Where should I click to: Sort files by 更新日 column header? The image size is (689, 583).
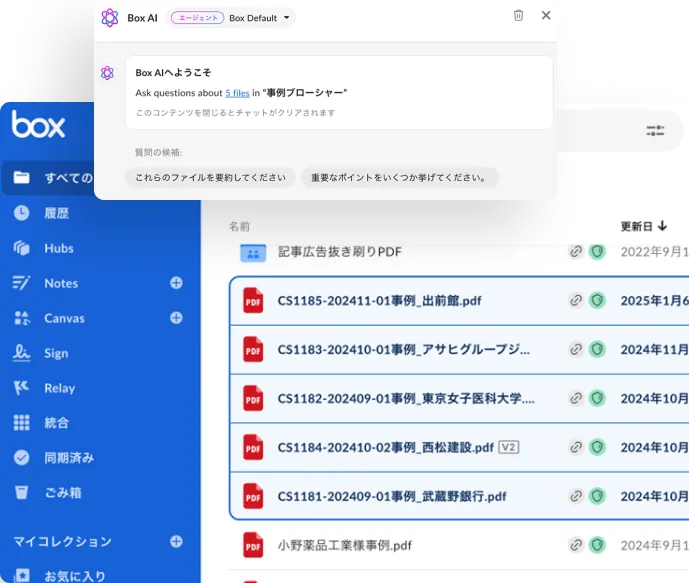tap(643, 226)
